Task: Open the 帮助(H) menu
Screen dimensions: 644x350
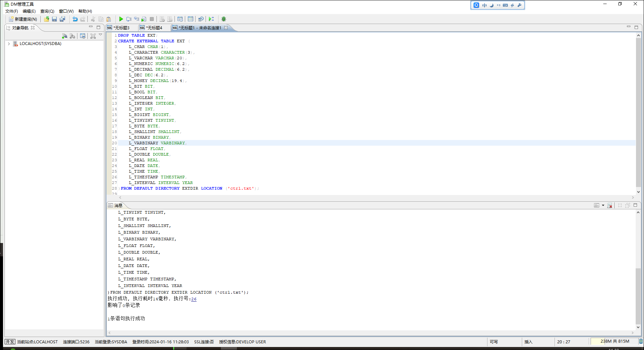Action: (85, 11)
